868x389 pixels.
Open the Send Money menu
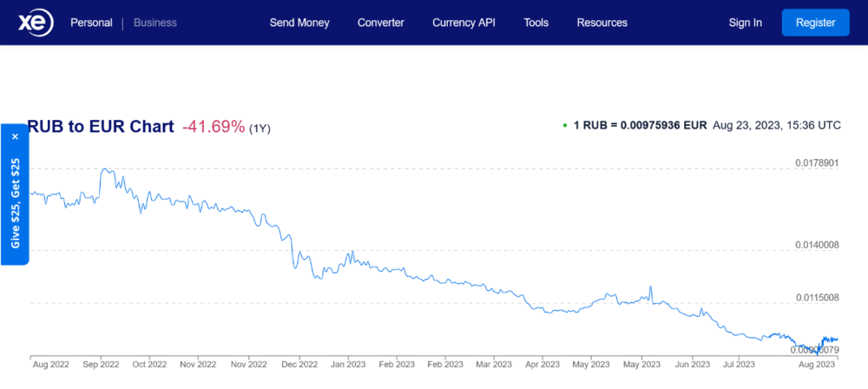299,23
